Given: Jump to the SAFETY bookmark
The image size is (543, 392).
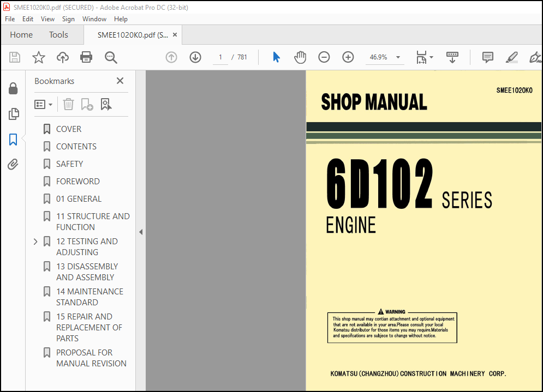Looking at the screenshot, I should 70,164.
